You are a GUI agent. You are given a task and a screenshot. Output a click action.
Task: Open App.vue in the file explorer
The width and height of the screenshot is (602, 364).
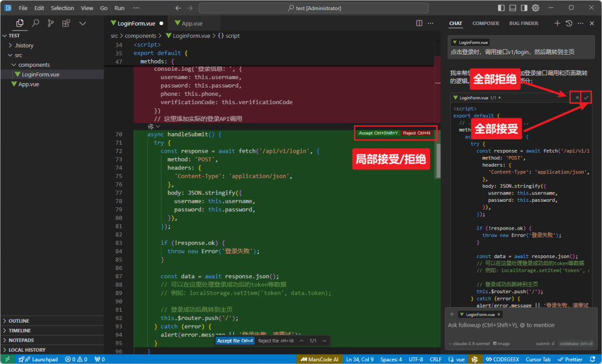click(28, 84)
